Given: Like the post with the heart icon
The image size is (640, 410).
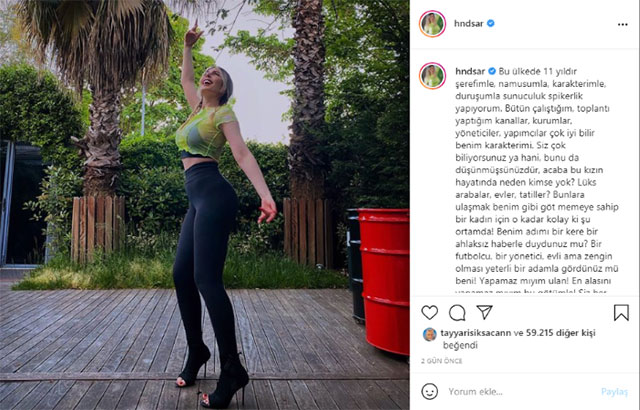Looking at the screenshot, I should coord(429,312).
